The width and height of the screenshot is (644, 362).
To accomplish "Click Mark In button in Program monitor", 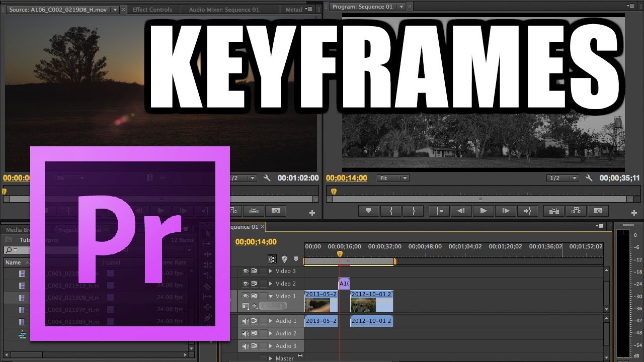I will 391,211.
